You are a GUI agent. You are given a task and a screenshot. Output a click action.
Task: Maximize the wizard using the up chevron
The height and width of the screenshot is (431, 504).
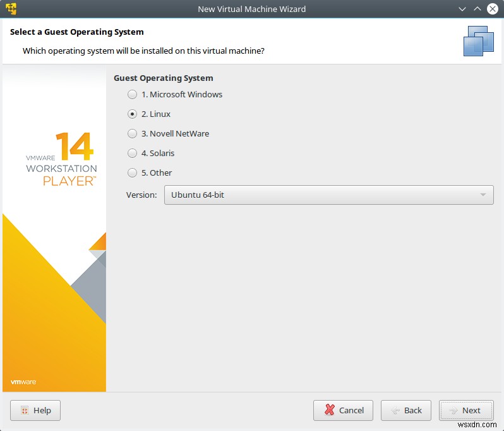[x=477, y=9]
